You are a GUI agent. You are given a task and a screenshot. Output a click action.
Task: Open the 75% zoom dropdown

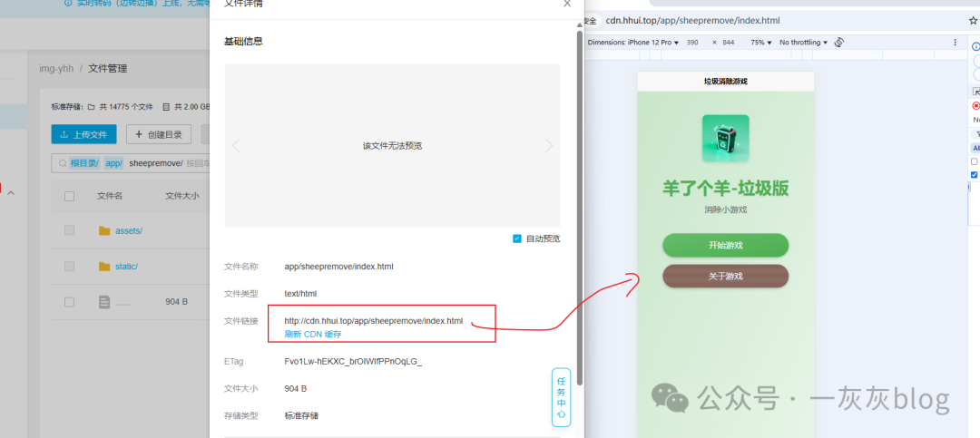(x=760, y=43)
